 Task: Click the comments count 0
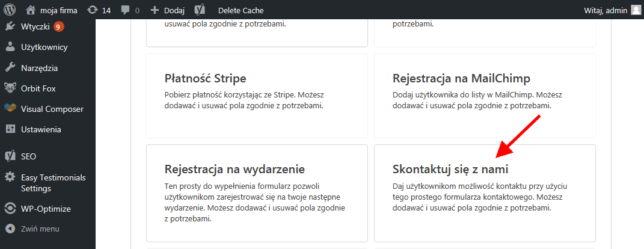point(137,11)
